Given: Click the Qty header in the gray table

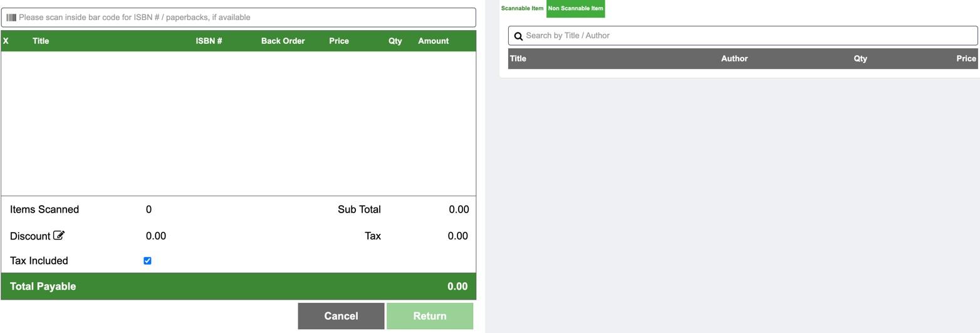Looking at the screenshot, I should [x=860, y=58].
